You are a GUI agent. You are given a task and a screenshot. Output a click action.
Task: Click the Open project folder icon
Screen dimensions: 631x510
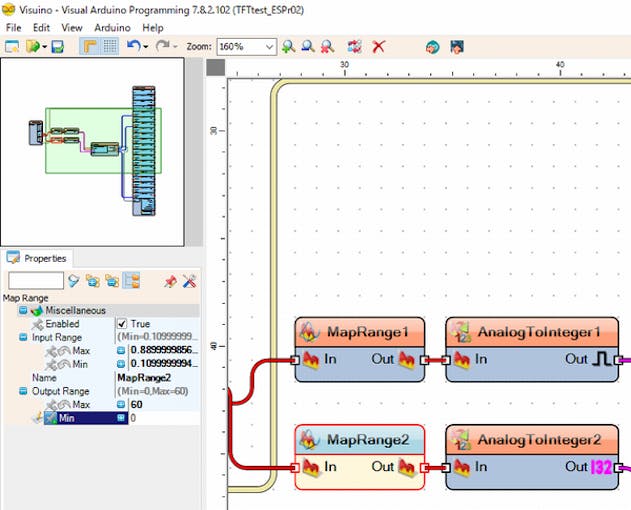(33, 47)
